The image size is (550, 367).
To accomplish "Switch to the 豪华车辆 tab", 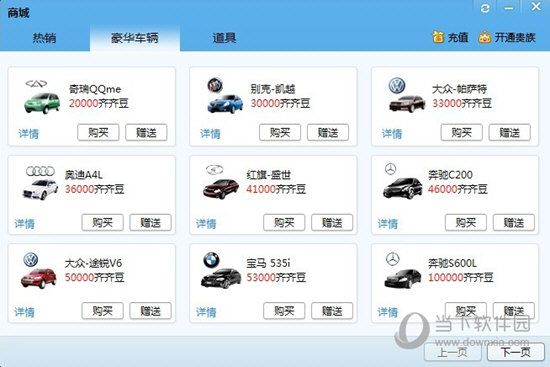I will pyautogui.click(x=135, y=38).
